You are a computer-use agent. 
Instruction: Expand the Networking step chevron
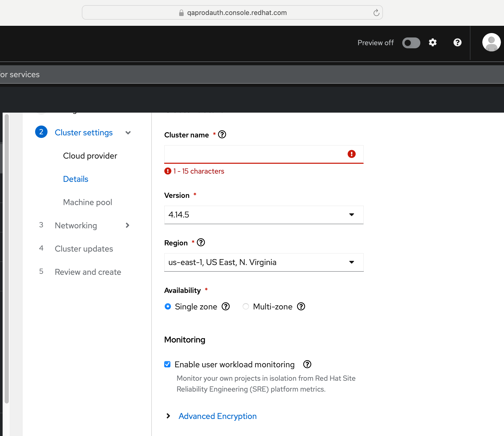tap(128, 225)
